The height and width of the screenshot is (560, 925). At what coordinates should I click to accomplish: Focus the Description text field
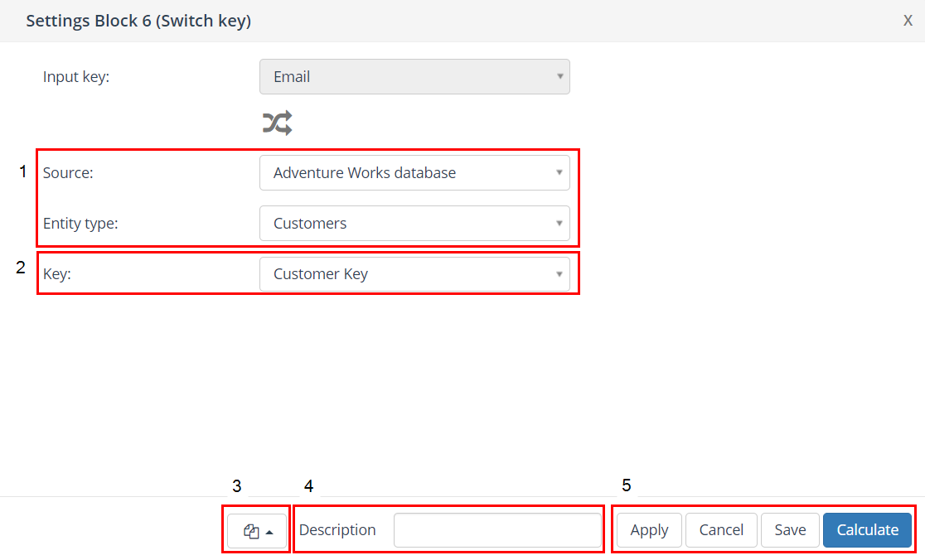click(497, 530)
